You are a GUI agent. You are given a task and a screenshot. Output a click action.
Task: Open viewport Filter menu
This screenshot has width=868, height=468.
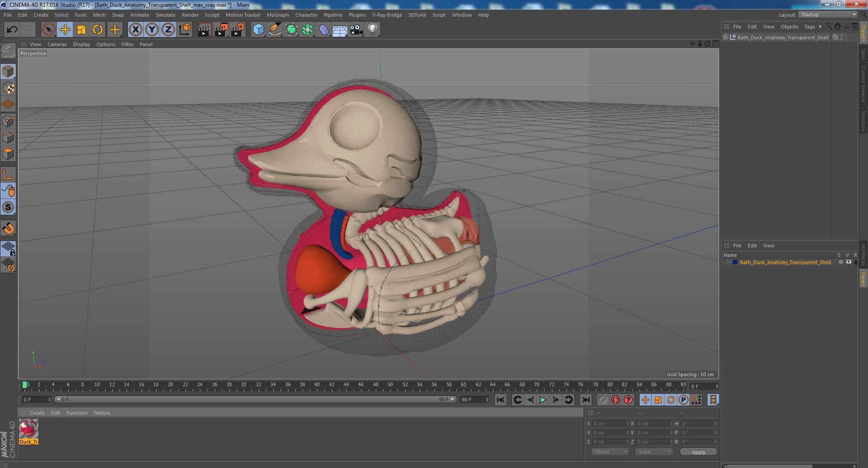pos(128,44)
